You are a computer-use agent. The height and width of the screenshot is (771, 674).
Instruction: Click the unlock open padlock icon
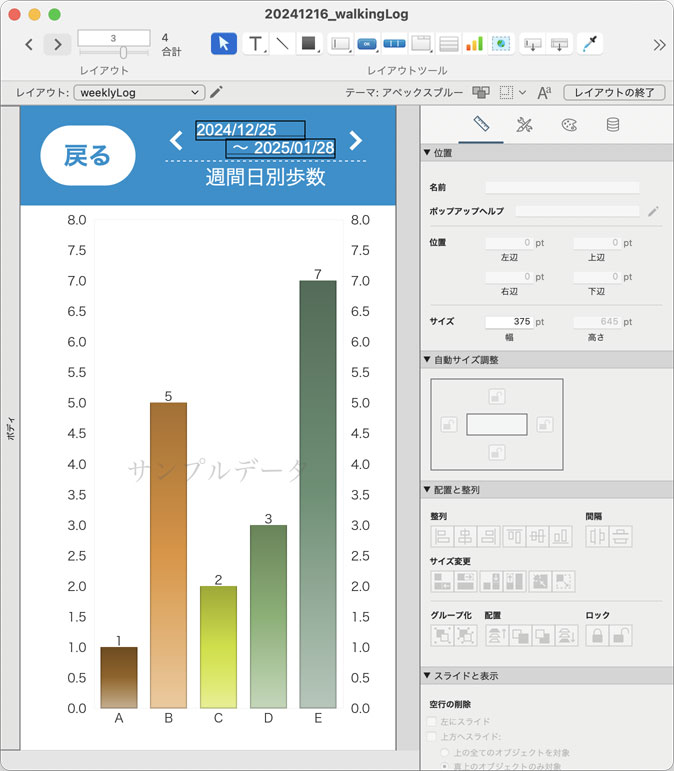(620, 635)
